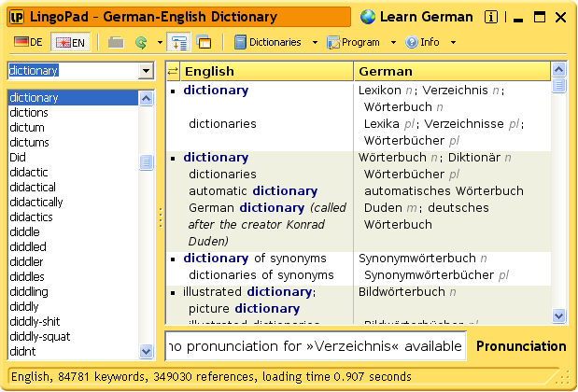Click the Bildwörterbuch translation

[x=402, y=292]
